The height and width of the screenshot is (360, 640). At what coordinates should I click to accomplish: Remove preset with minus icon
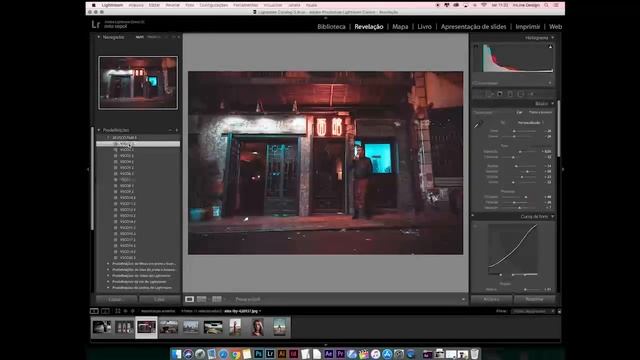pos(170,130)
